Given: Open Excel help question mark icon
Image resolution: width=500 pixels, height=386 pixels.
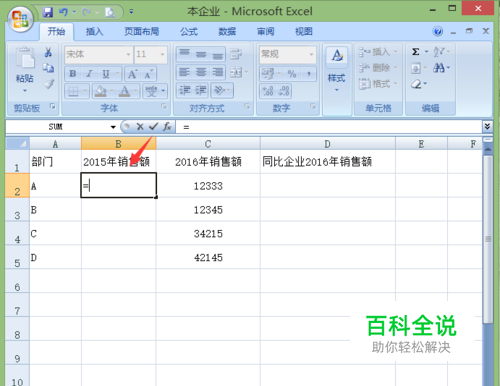Looking at the screenshot, I should coord(438,31).
